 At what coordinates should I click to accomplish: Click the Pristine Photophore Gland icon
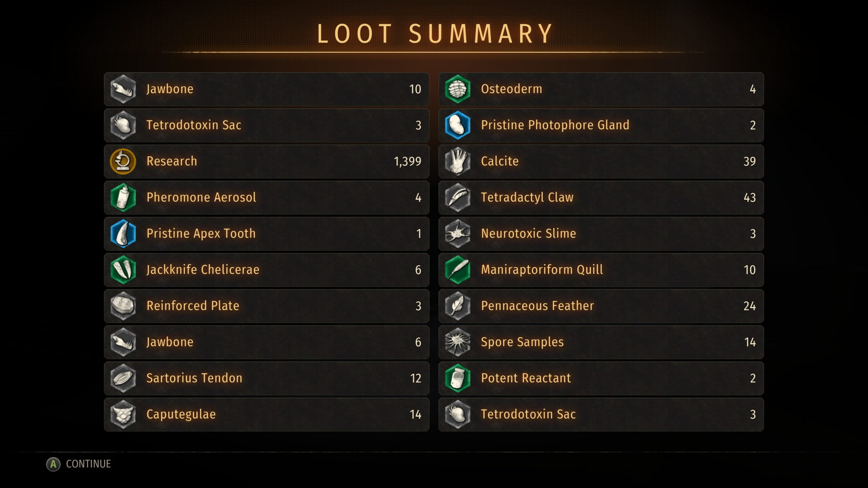click(457, 125)
